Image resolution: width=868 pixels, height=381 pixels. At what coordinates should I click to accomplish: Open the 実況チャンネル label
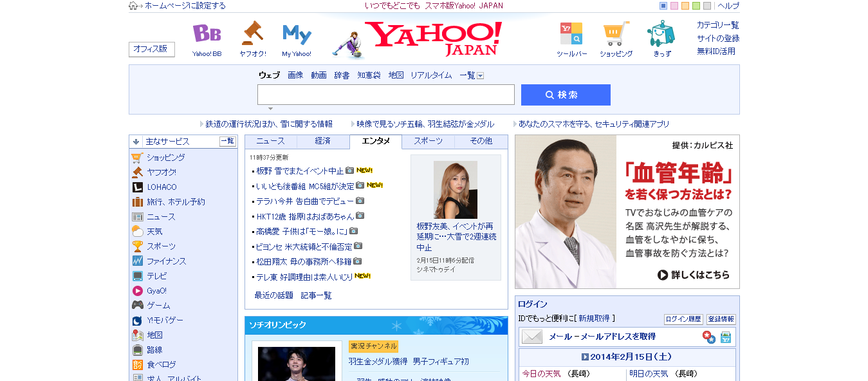(x=373, y=346)
